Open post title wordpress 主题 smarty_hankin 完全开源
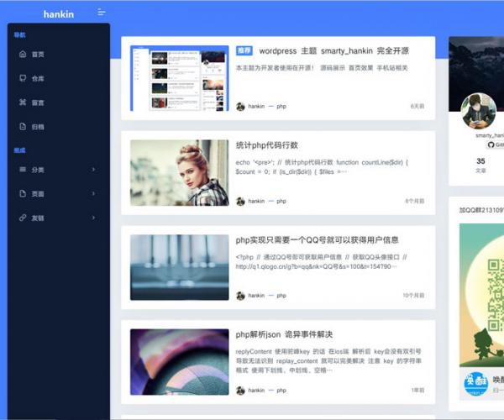504x420 pixels. (x=334, y=50)
